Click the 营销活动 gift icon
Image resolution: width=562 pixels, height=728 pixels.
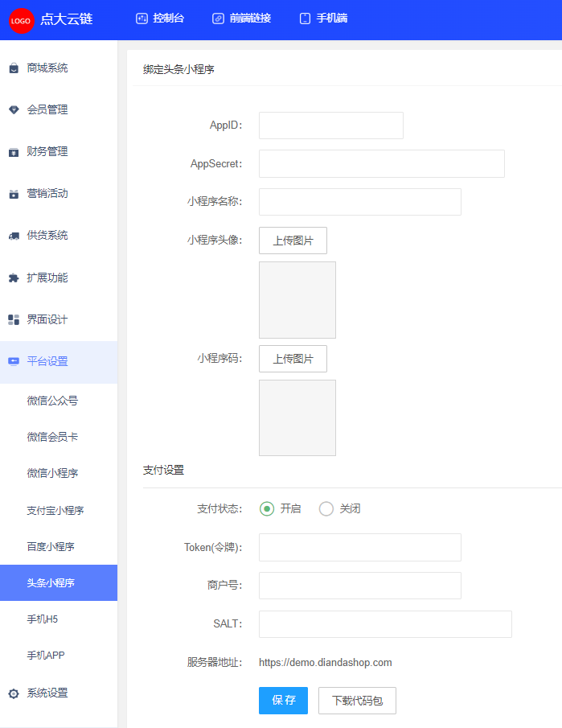coord(14,194)
